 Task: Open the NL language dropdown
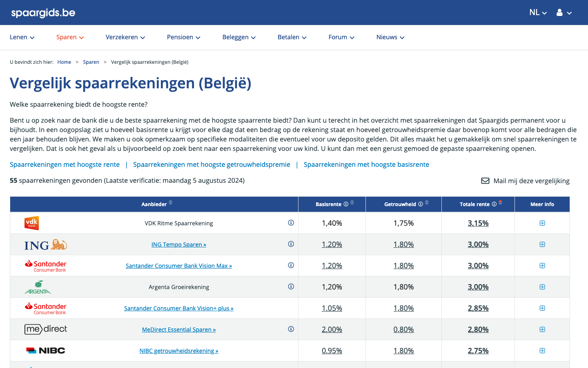click(538, 13)
